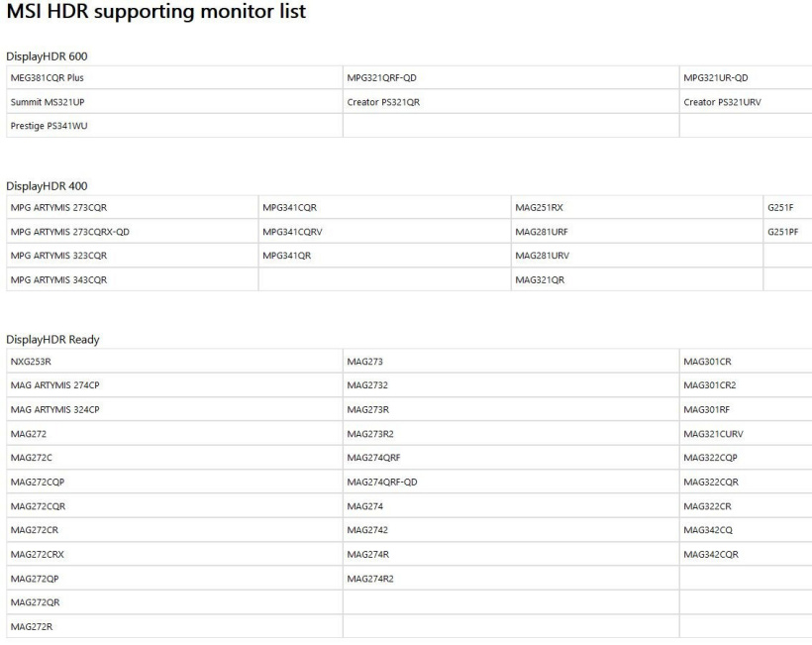812x645 pixels.
Task: Click the MAG272CRX entry
Action: pos(37,555)
